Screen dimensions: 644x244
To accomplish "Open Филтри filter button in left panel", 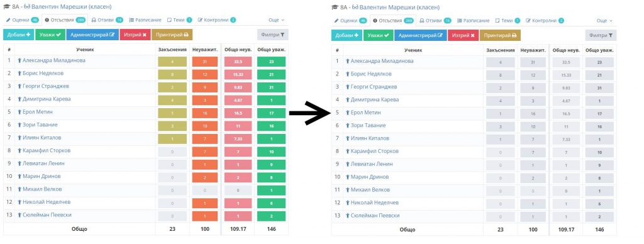I will pos(273,35).
